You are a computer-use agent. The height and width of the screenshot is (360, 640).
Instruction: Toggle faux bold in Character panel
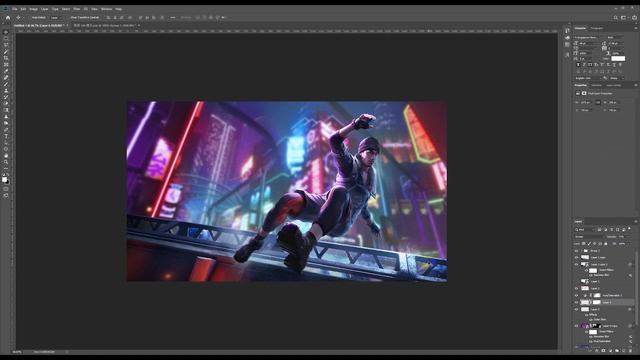click(x=578, y=65)
